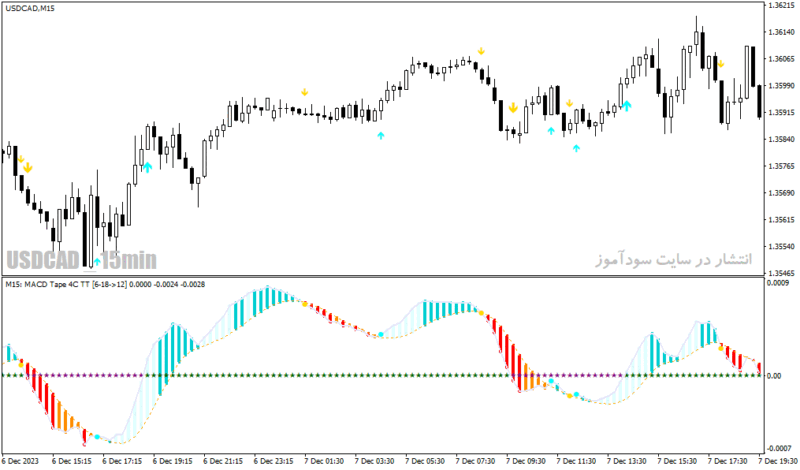Pick the 1.35840 price axis label
This screenshot has width=800, height=470.
pyautogui.click(x=781, y=139)
